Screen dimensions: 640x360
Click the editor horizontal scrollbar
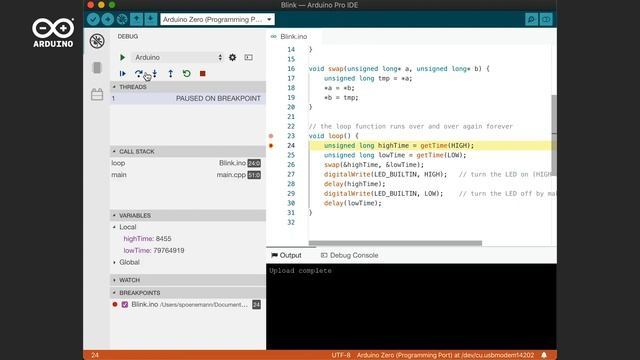coord(395,243)
